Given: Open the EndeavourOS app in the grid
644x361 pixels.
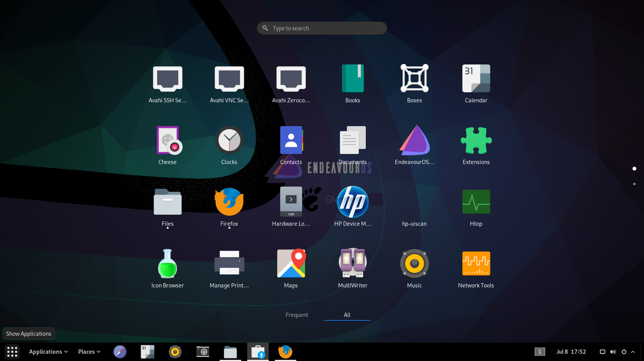Looking at the screenshot, I should (x=414, y=145).
